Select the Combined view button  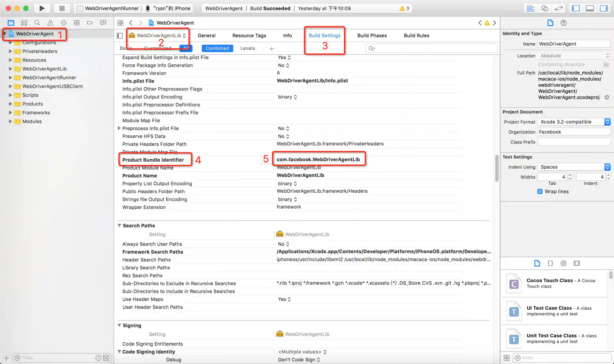(x=217, y=48)
